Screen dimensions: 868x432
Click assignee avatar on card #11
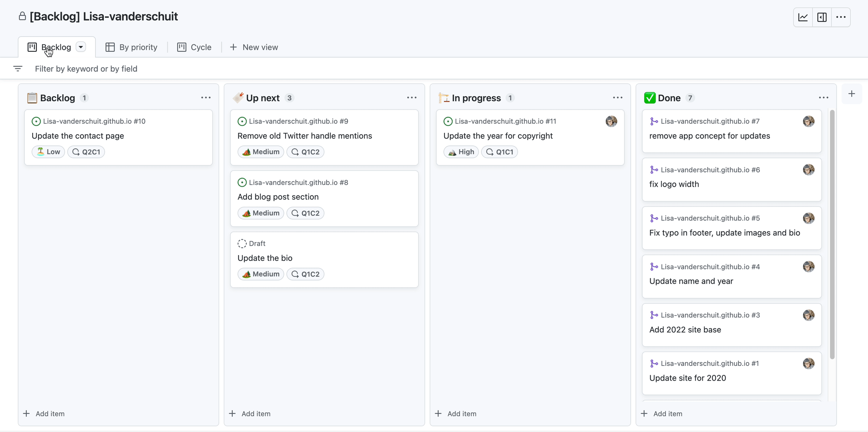pyautogui.click(x=611, y=121)
